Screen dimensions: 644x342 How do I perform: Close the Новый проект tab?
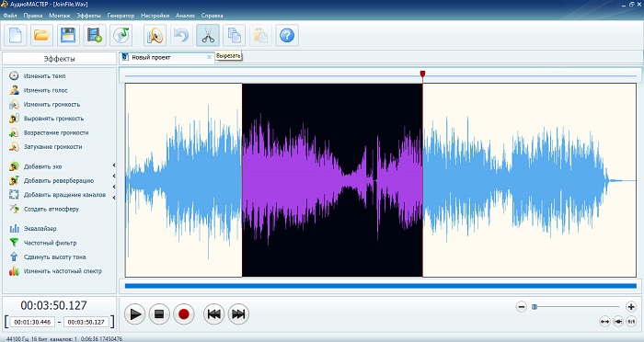pyautogui.click(x=209, y=58)
